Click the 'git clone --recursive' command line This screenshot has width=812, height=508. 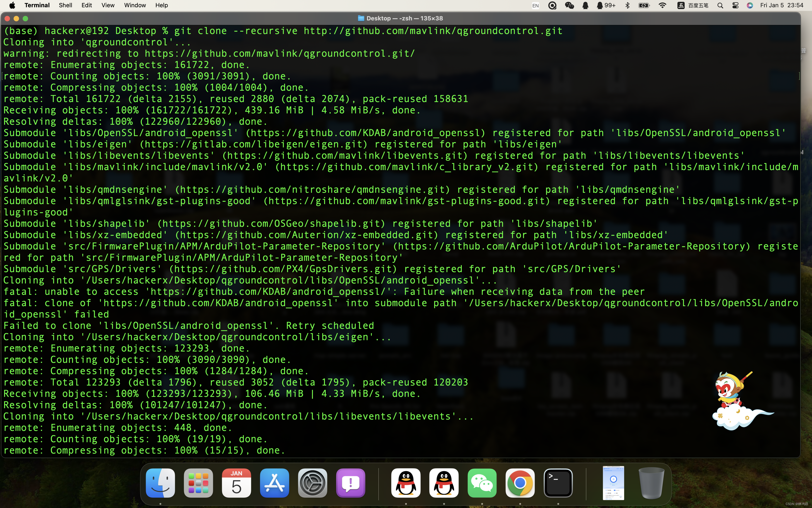(x=283, y=31)
